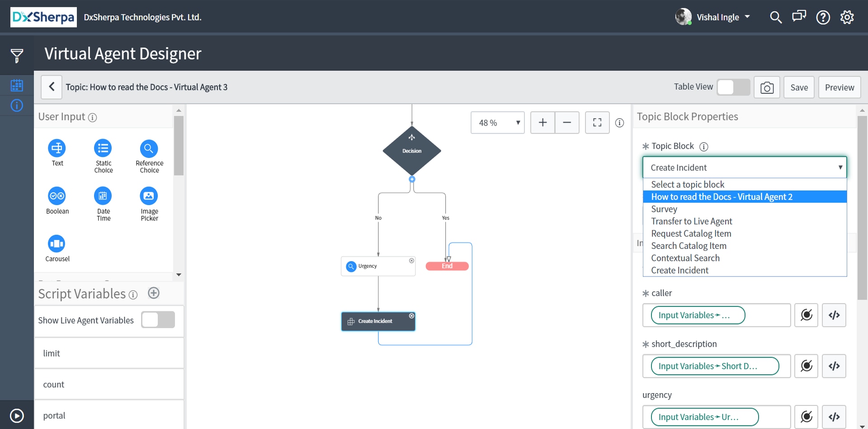Open the Connect chat icon
Screen dimensions: 868x429
(799, 17)
